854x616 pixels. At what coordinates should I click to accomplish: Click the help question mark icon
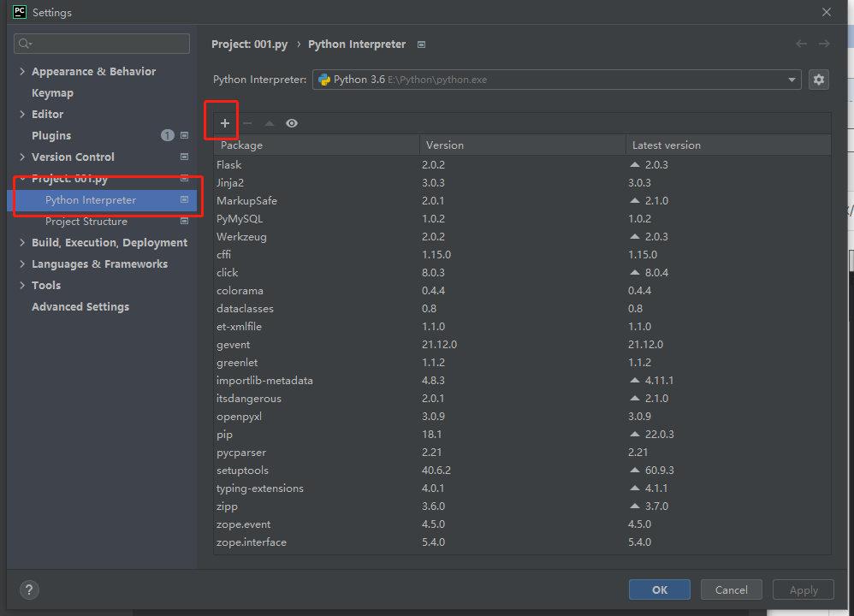pos(29,589)
